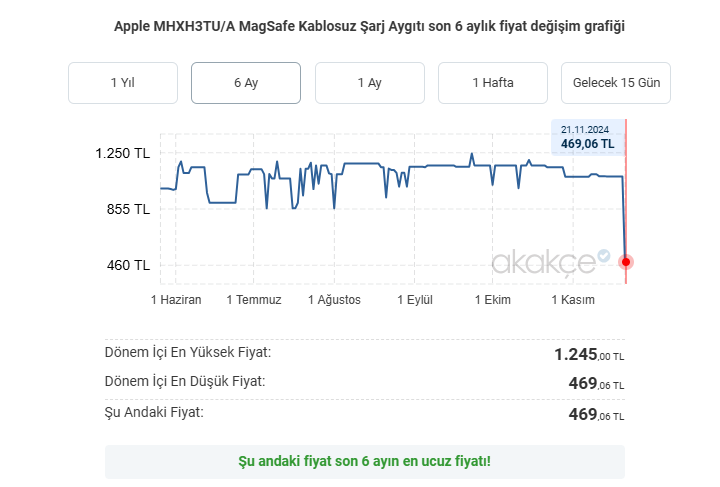This screenshot has width=720, height=487.
Task: Click the 1 Haziran axis label
Action: (x=176, y=300)
